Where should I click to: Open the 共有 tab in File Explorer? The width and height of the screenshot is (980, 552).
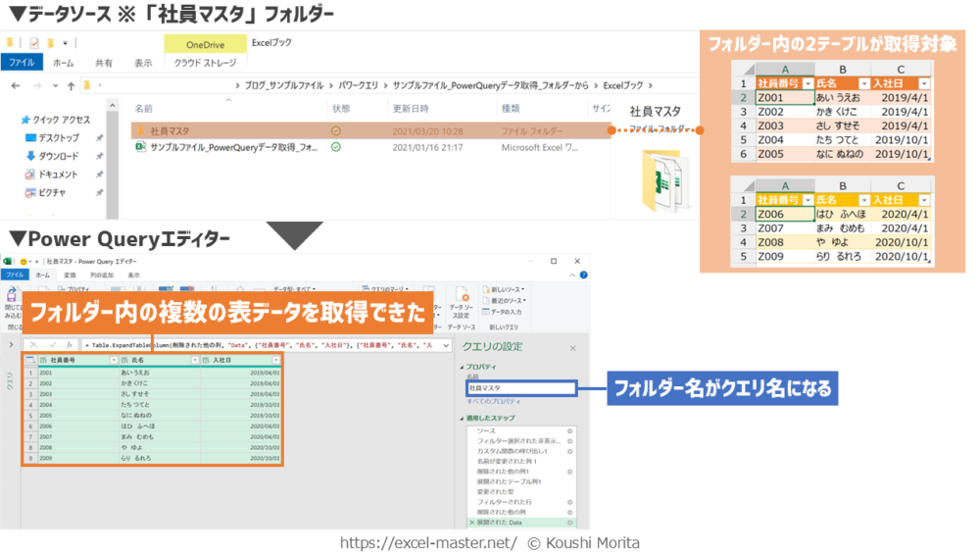(104, 64)
